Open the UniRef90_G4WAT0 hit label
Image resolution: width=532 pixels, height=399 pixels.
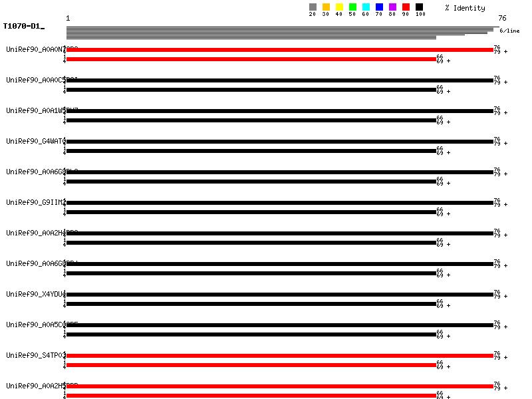[36, 141]
